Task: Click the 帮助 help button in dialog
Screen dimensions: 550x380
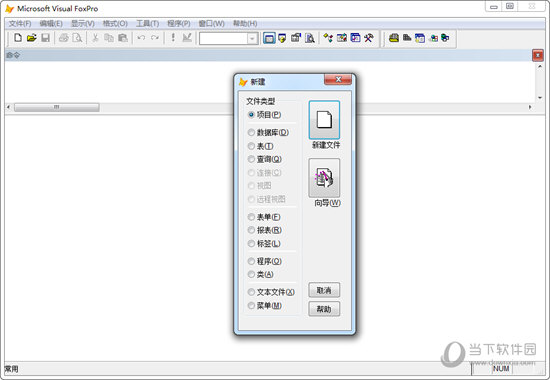Action: 324,309
